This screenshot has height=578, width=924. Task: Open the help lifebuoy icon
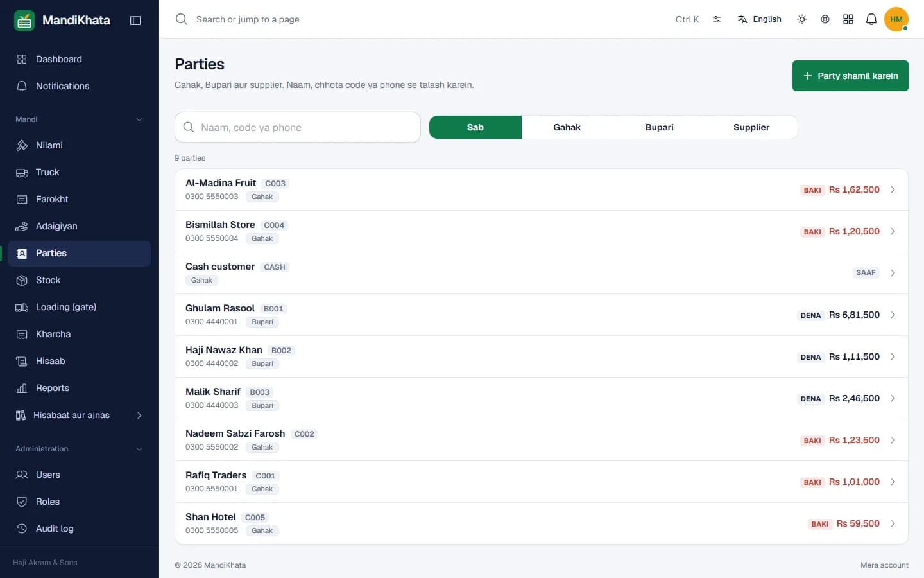(x=825, y=19)
